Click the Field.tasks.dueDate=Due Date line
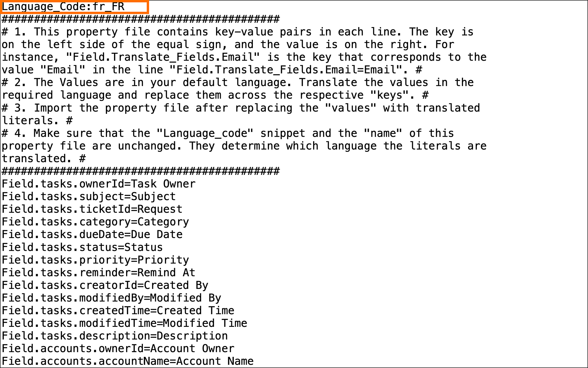The height and width of the screenshot is (368, 588). point(92,235)
